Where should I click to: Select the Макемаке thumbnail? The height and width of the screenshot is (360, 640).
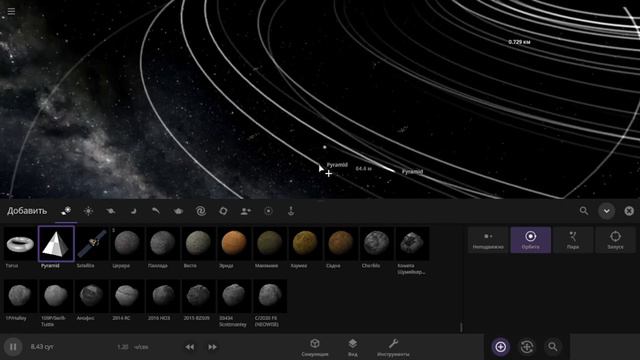tap(270, 244)
